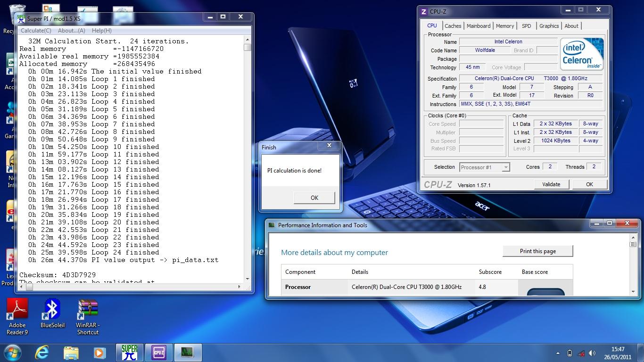Switch to Performance Information taskbar button
644x362 pixels.
tap(188, 353)
